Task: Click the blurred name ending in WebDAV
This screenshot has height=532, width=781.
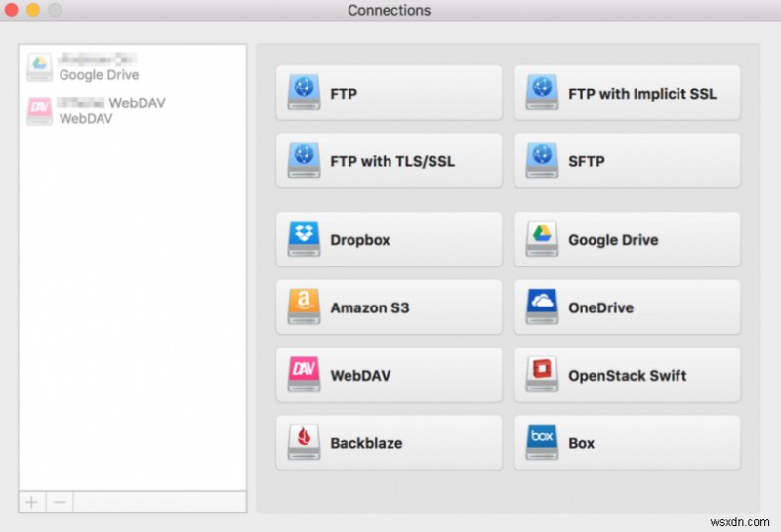Action: (112, 102)
